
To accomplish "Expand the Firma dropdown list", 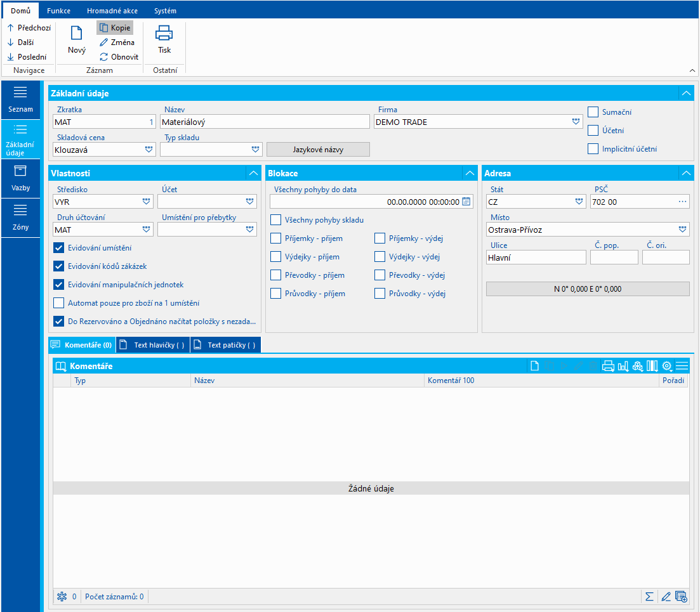I will click(x=576, y=122).
